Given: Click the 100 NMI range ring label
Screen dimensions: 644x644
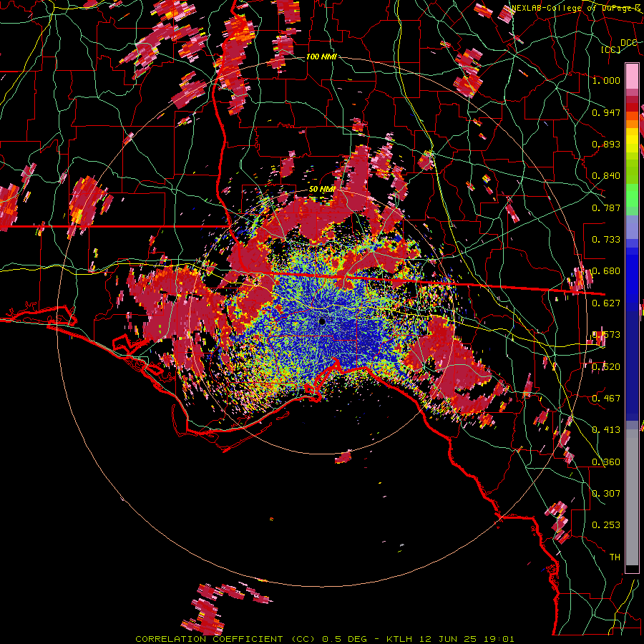Looking at the screenshot, I should (321, 57).
